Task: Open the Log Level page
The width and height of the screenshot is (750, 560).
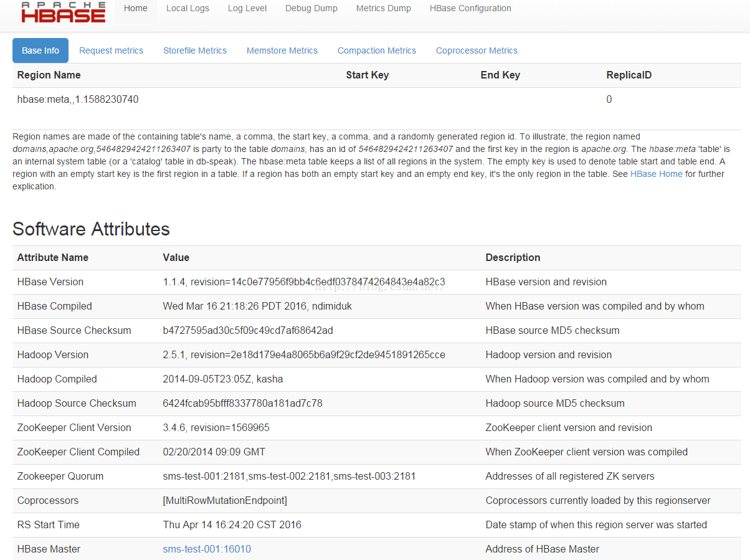Action: (247, 8)
